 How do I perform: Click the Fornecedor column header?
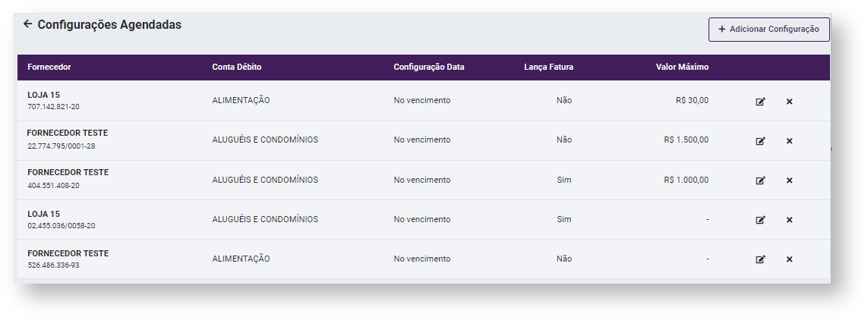[49, 67]
